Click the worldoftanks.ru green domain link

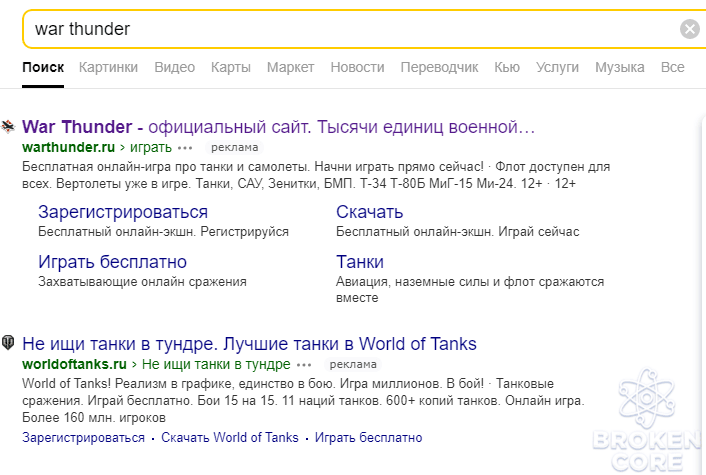[x=74, y=364]
